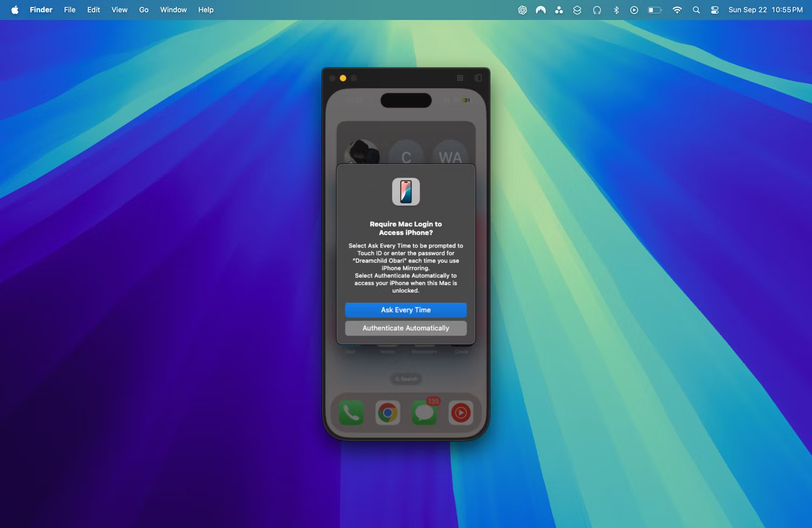The height and width of the screenshot is (528, 812).
Task: Open the Window menu
Action: coord(173,10)
